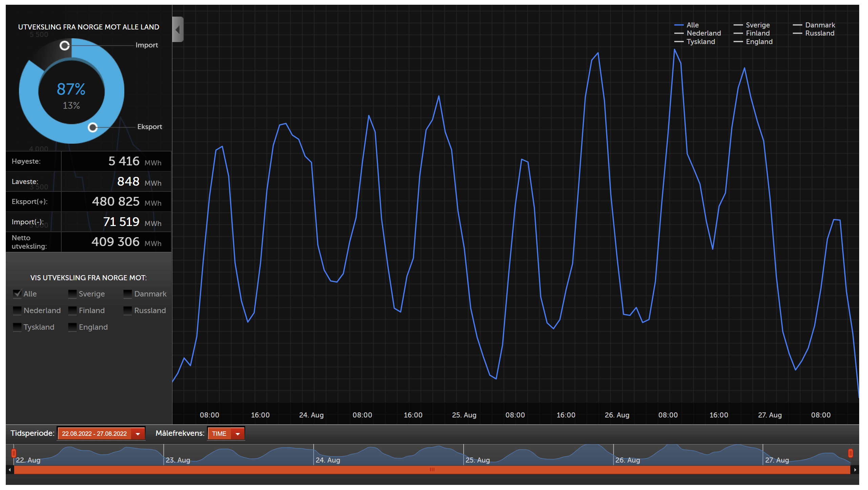This screenshot has width=868, height=490.
Task: Open the Tidsperiode date range dropdown
Action: 101,433
